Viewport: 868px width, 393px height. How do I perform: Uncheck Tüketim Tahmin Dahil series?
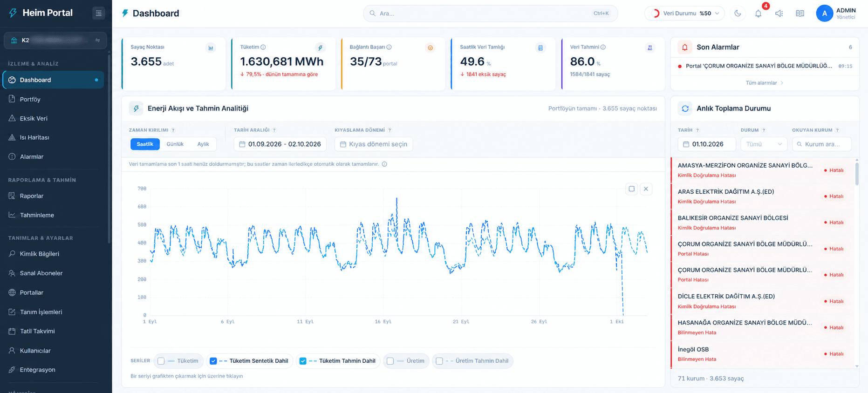pos(303,361)
